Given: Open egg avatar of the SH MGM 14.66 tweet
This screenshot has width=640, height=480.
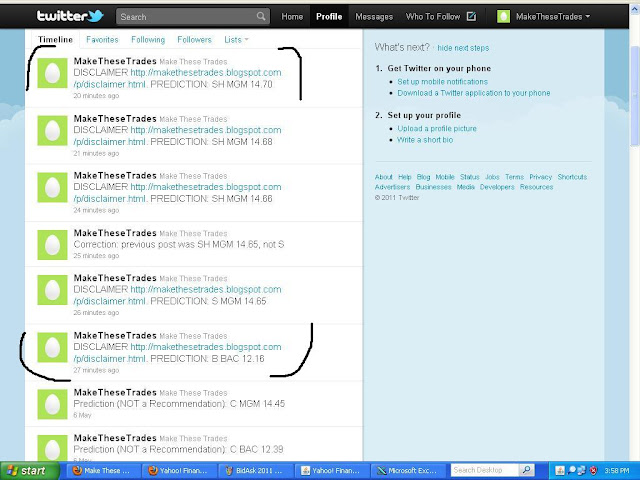Looking at the screenshot, I should click(x=52, y=187).
